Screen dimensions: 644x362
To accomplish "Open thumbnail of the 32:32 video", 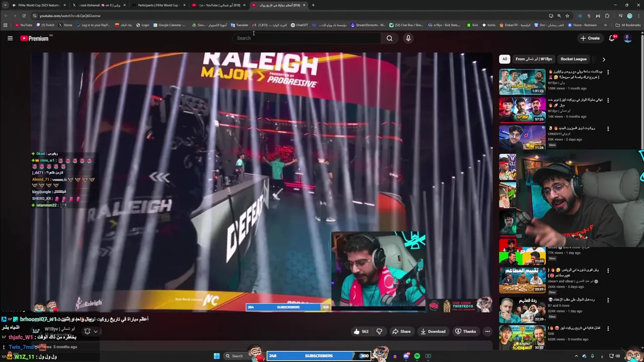I will tap(522, 338).
